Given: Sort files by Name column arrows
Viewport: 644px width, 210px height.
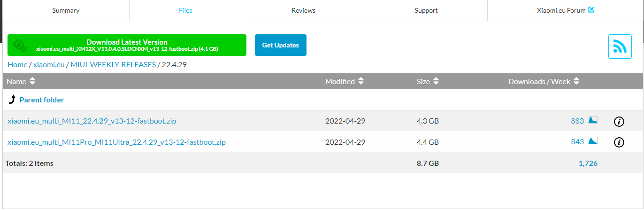Looking at the screenshot, I should [32, 81].
